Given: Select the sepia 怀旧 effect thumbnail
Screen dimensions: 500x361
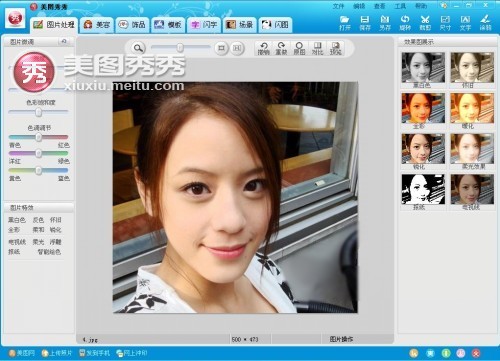Looking at the screenshot, I should 472,68.
